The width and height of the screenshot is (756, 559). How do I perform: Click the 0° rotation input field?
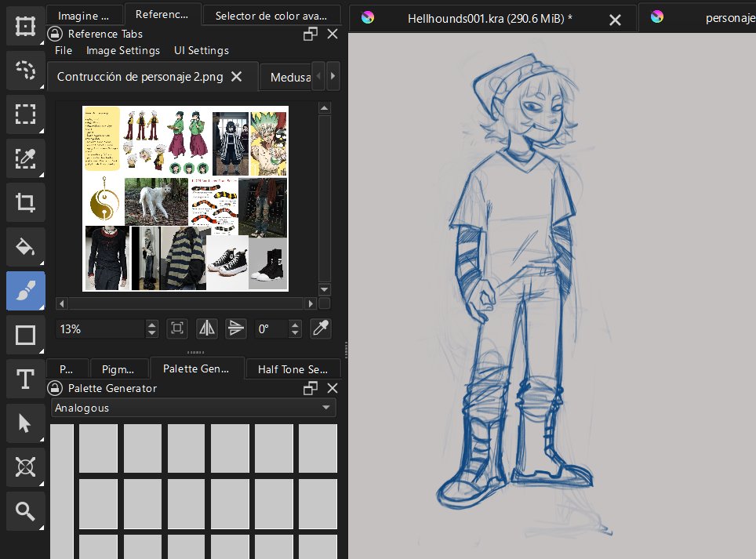click(x=271, y=329)
